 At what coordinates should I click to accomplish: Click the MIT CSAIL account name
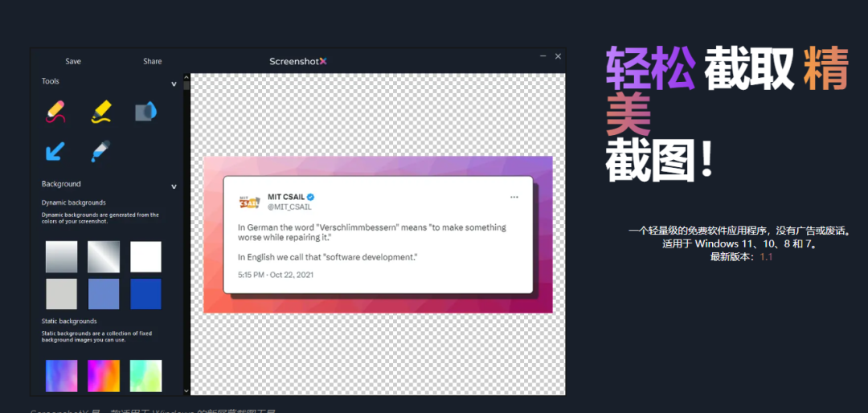(286, 197)
